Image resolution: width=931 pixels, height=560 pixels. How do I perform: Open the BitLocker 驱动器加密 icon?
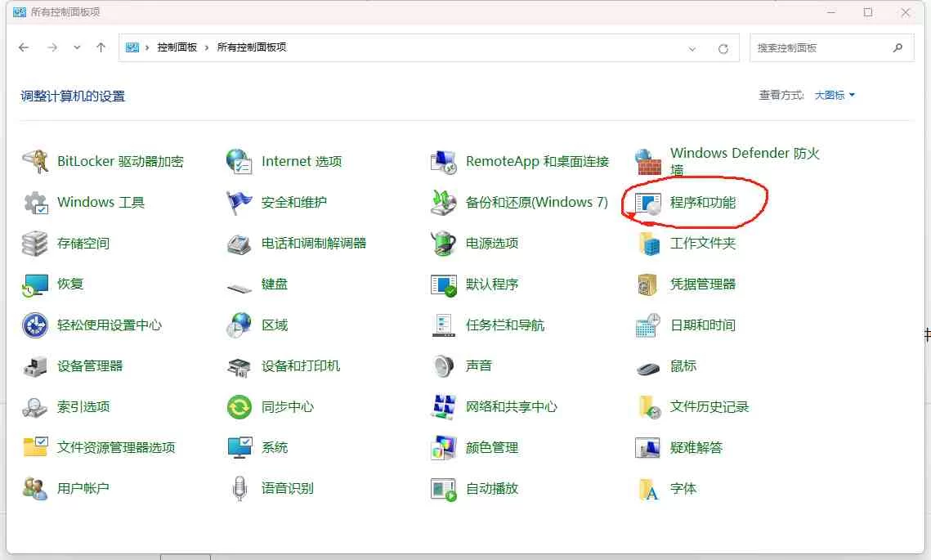pyautogui.click(x=35, y=161)
